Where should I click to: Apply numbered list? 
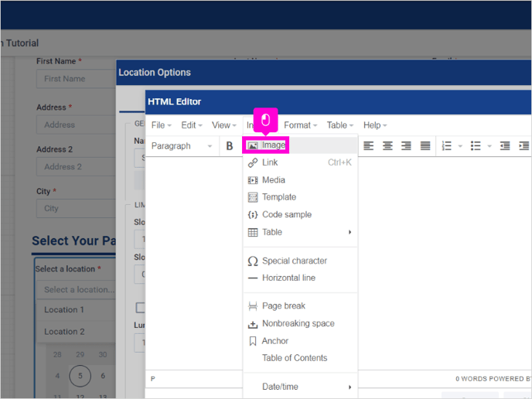click(x=446, y=146)
